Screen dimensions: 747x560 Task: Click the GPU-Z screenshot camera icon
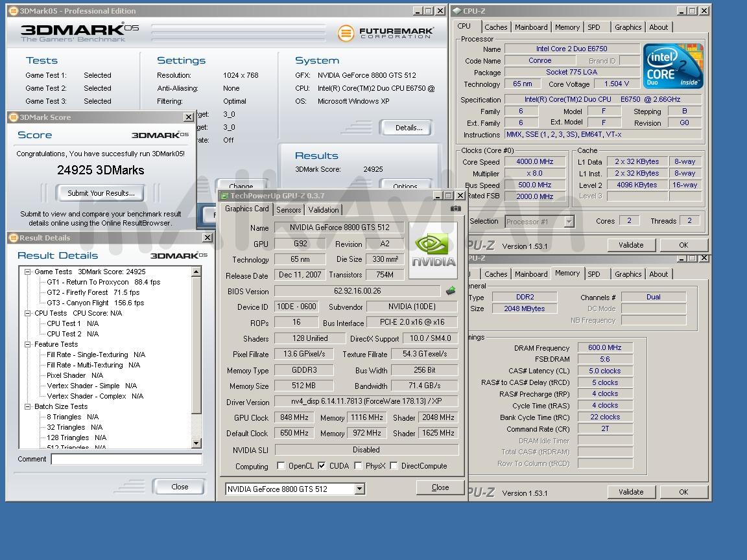pyautogui.click(x=455, y=209)
